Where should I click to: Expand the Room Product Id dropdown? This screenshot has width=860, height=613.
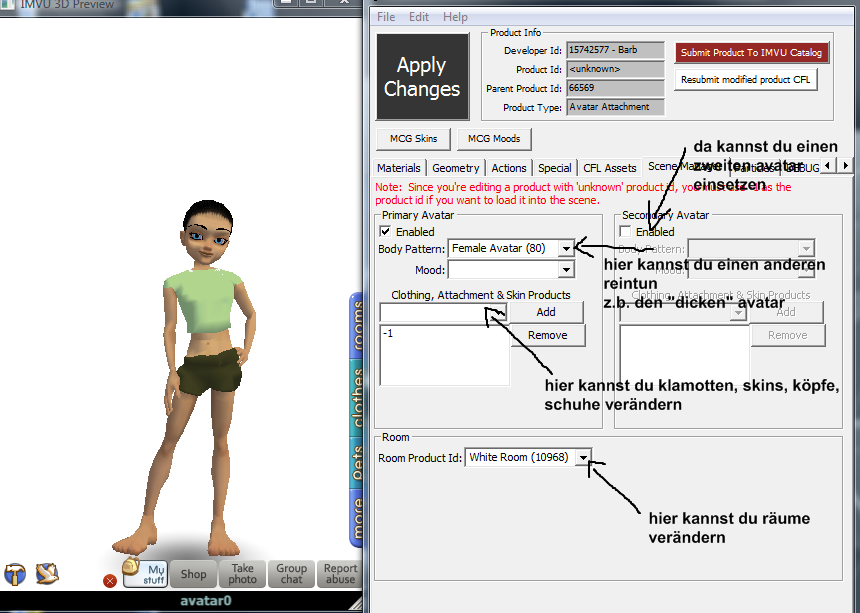coord(583,457)
